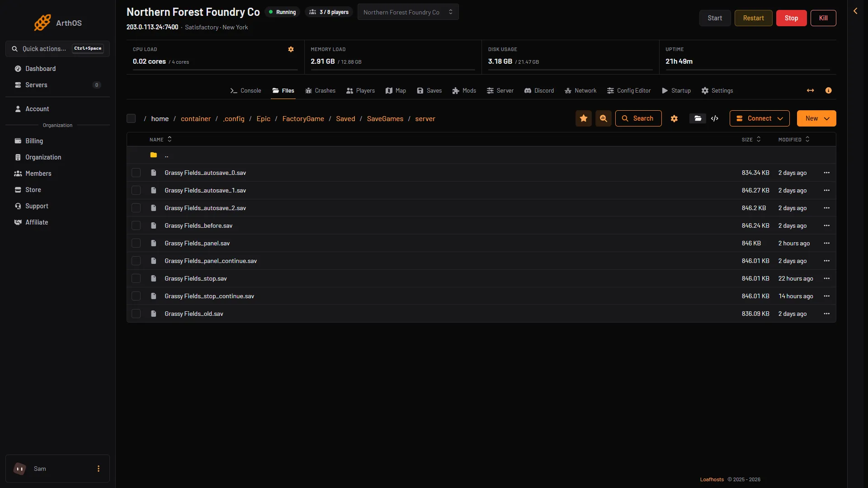Viewport: 868px width, 488px height.
Task: Click the red Stop button
Action: tap(791, 18)
